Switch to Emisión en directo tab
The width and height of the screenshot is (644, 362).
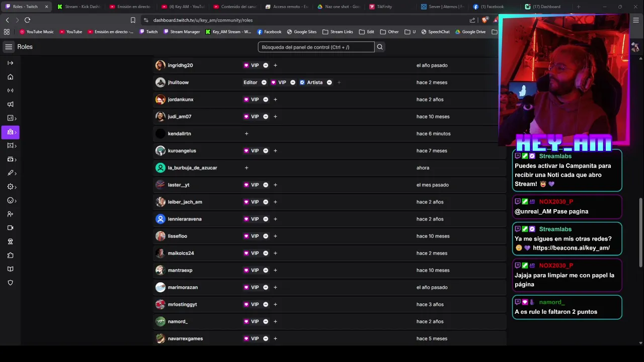(x=130, y=7)
